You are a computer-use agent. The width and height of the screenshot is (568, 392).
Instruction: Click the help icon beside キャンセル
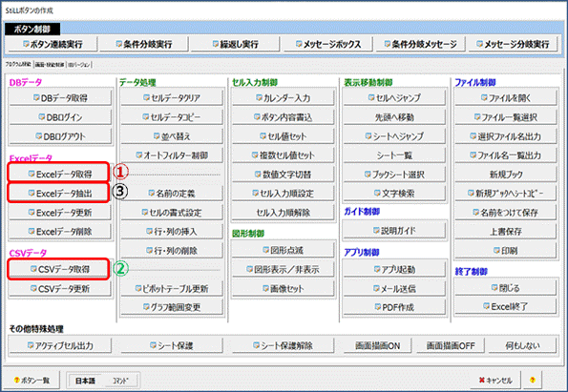(532, 381)
